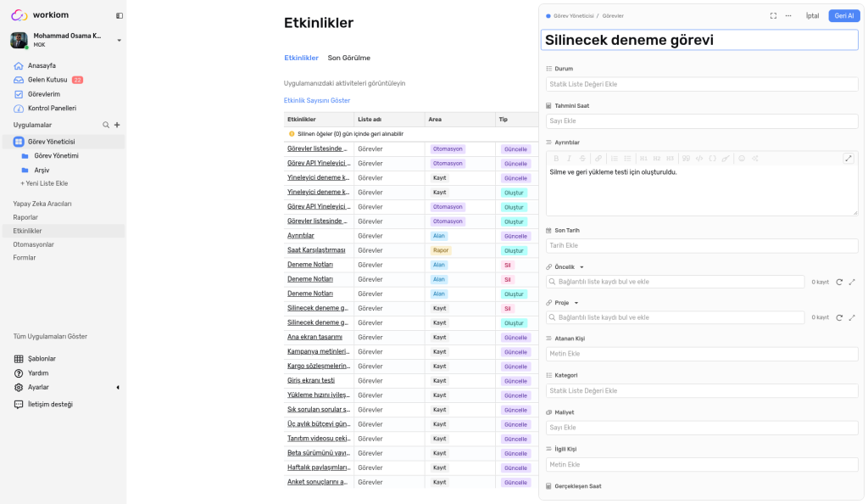Viewport: 868px width, 504px height.
Task: Open the Ana ekran tasarımı activity
Action: click(314, 338)
